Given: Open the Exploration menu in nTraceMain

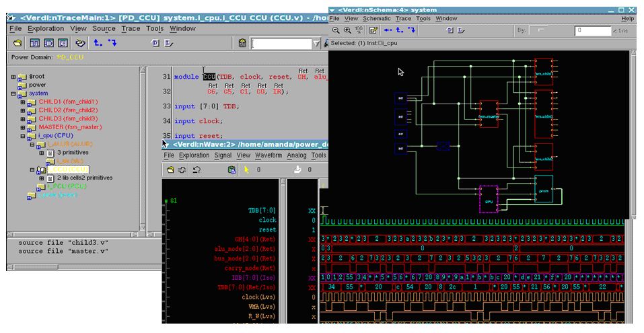Looking at the screenshot, I should pyautogui.click(x=46, y=28).
